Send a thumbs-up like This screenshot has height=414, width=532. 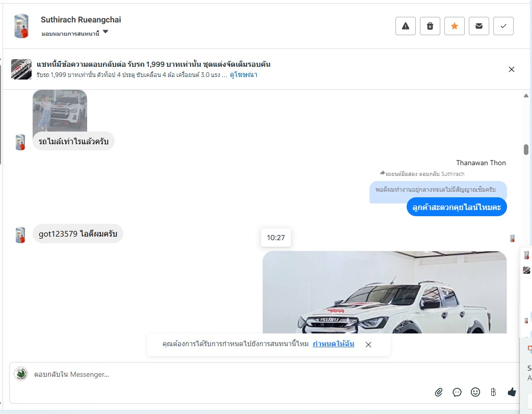tap(512, 392)
